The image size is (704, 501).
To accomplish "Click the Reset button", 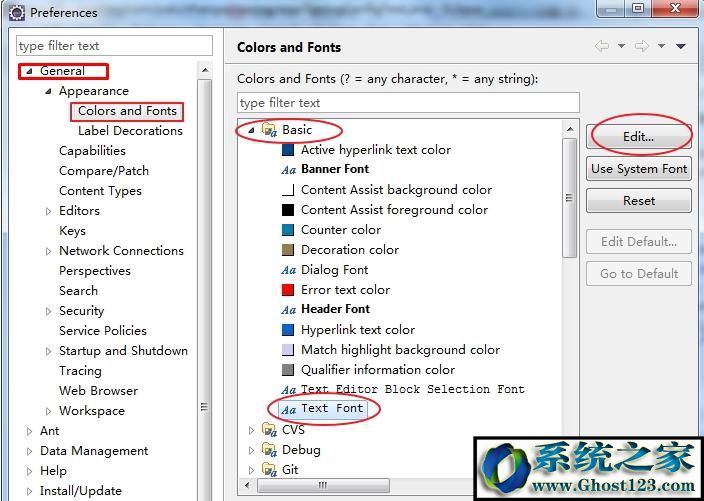I will (638, 201).
